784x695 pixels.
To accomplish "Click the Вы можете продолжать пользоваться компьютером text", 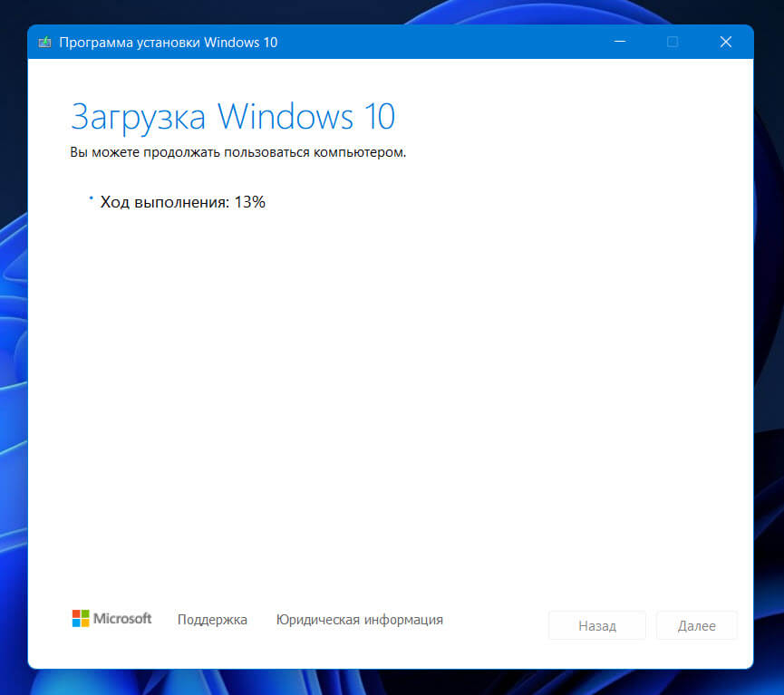I will pos(238,152).
